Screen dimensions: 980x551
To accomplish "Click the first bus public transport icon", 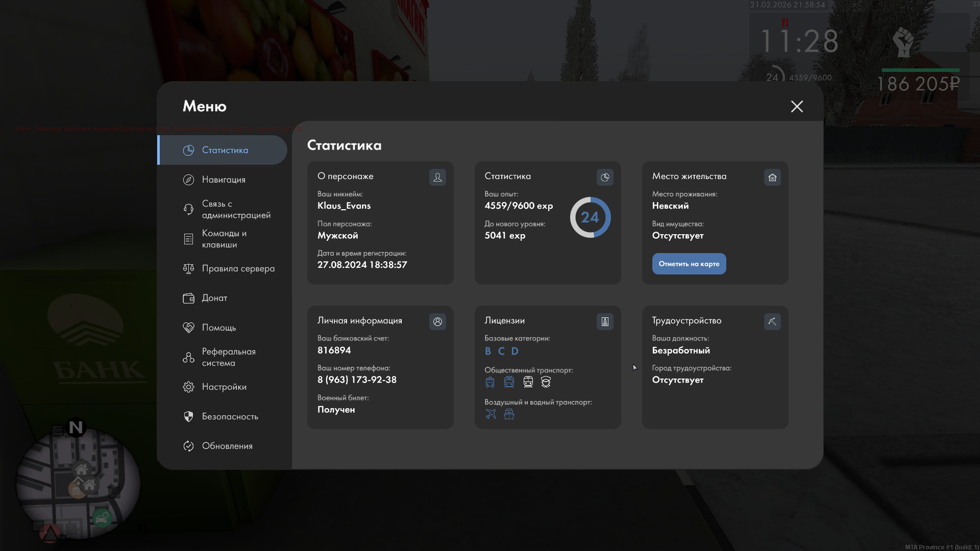I will pos(490,382).
